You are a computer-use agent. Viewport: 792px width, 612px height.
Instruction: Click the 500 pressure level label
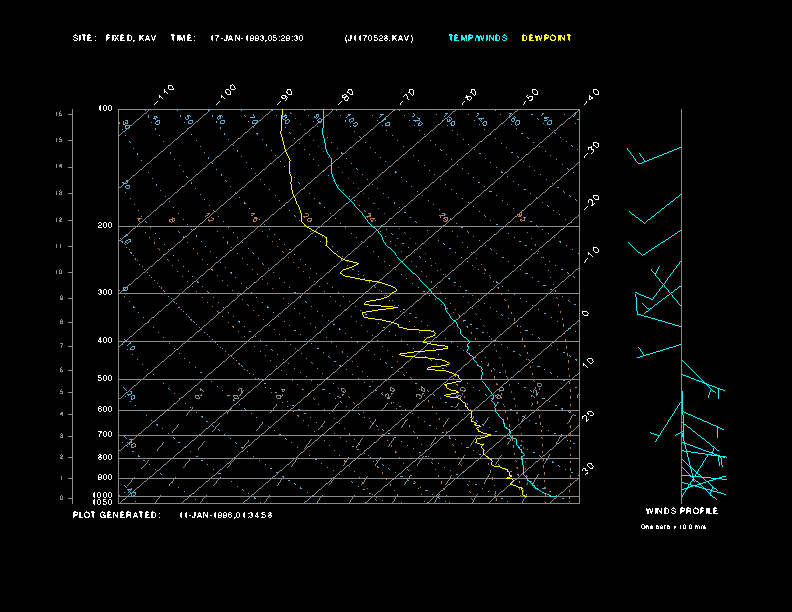[x=105, y=379]
